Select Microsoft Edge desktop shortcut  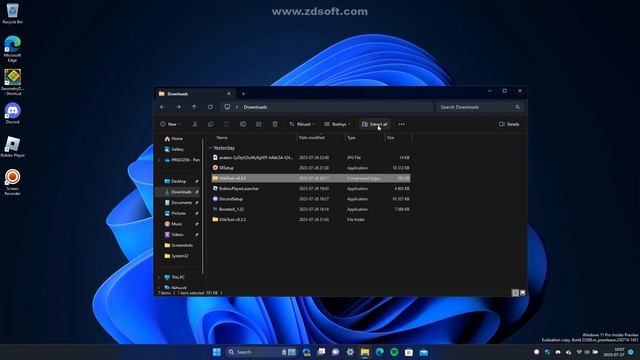pyautogui.click(x=12, y=49)
